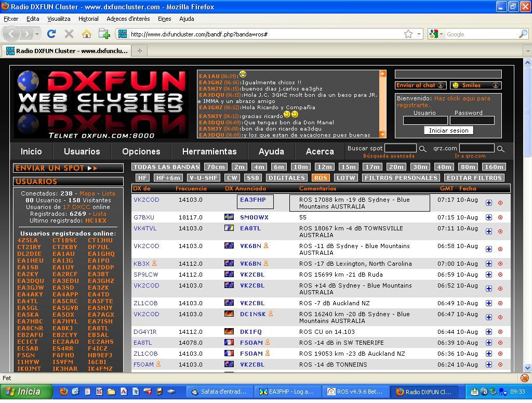Image resolution: width=532 pixels, height=403 pixels.
Task: Select the ROS band filter toggle
Action: pyautogui.click(x=320, y=177)
